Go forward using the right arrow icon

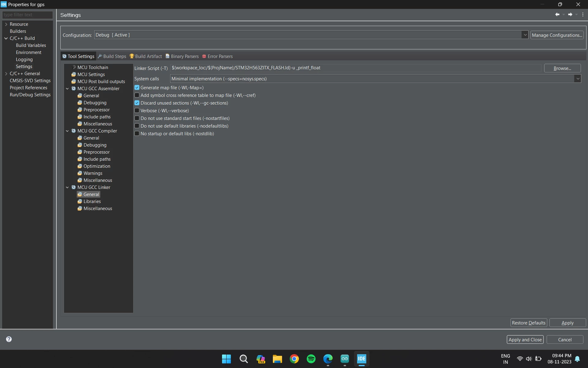(570, 14)
